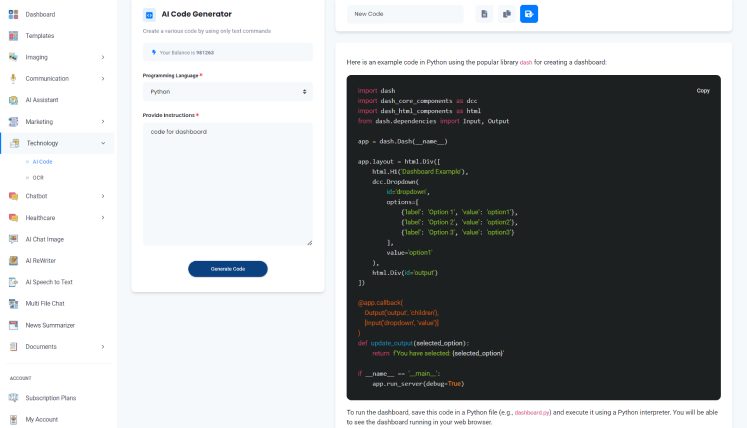Click the Generate Code button
Image resolution: width=747 pixels, height=428 pixels.
[228, 269]
